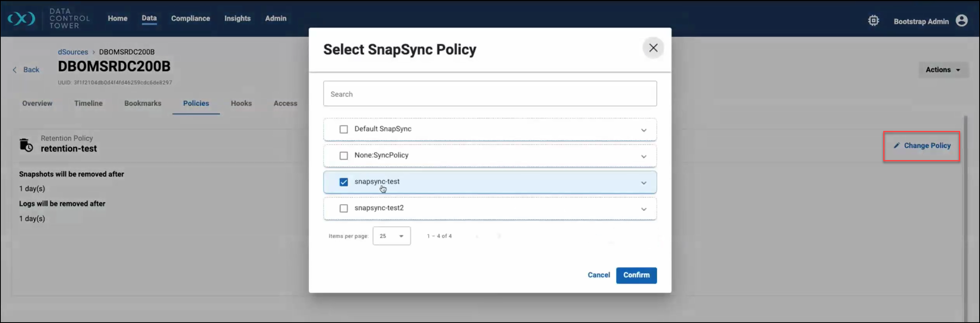The height and width of the screenshot is (323, 980).
Task: Tick the snapsync-test2 checkbox
Action: [x=344, y=208]
